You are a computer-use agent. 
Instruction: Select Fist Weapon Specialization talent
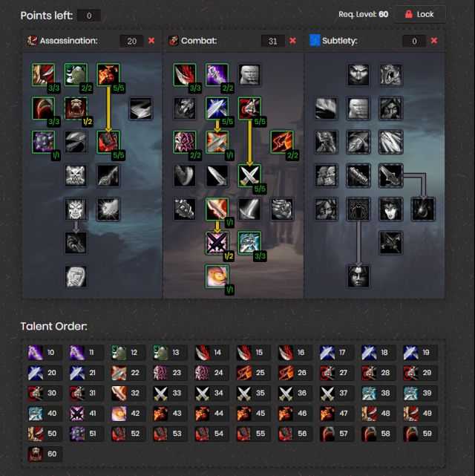tap(282, 209)
